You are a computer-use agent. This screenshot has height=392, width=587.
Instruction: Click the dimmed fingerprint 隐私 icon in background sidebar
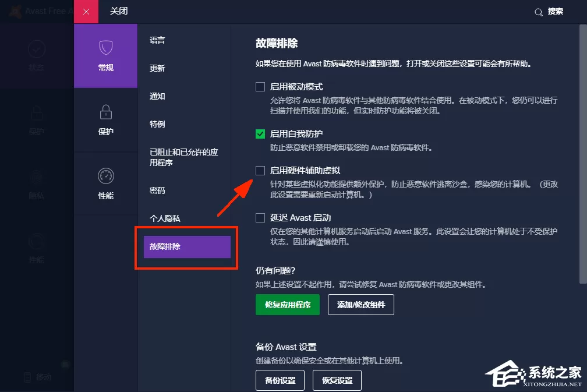click(x=36, y=177)
